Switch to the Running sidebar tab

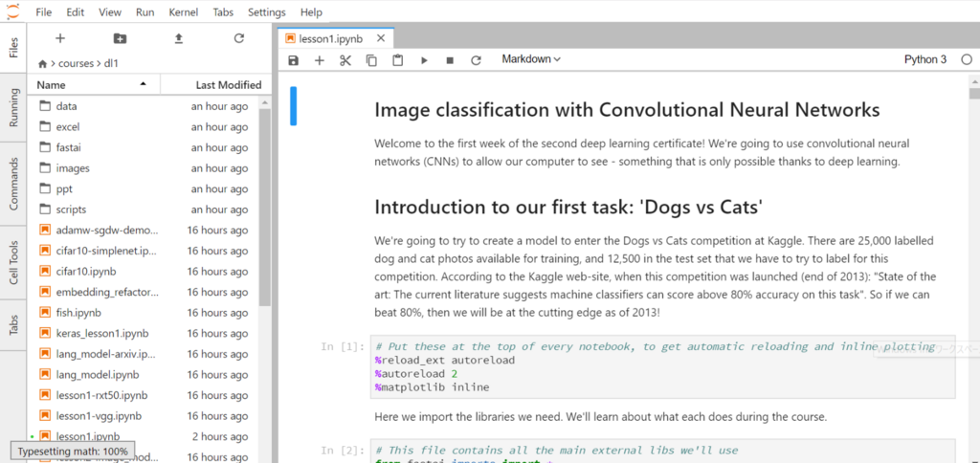pyautogui.click(x=13, y=106)
